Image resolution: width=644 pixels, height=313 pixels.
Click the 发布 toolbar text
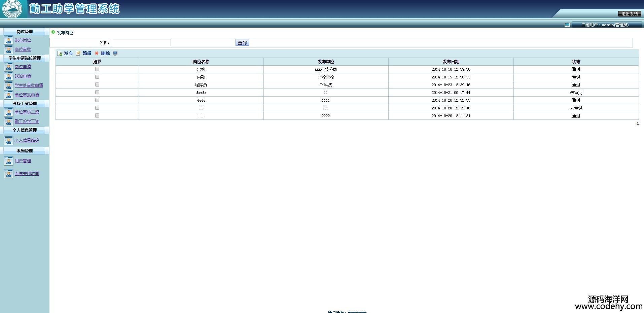(x=68, y=53)
